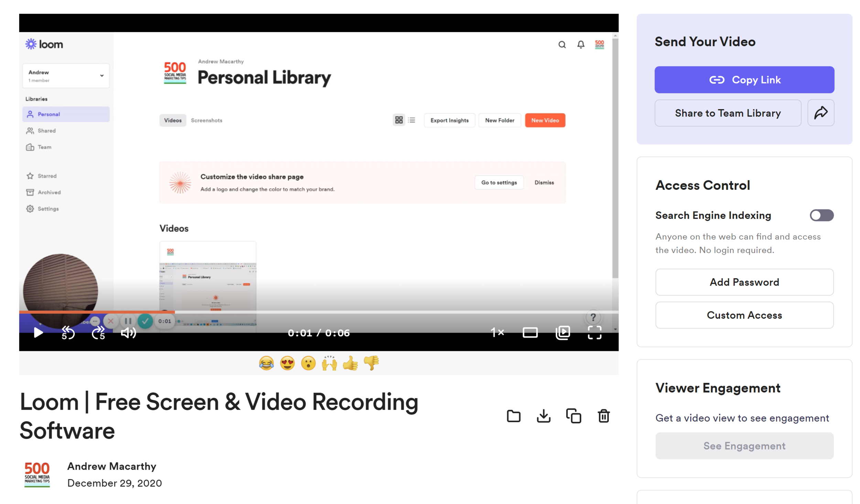
Task: Download the video
Action: 543,416
